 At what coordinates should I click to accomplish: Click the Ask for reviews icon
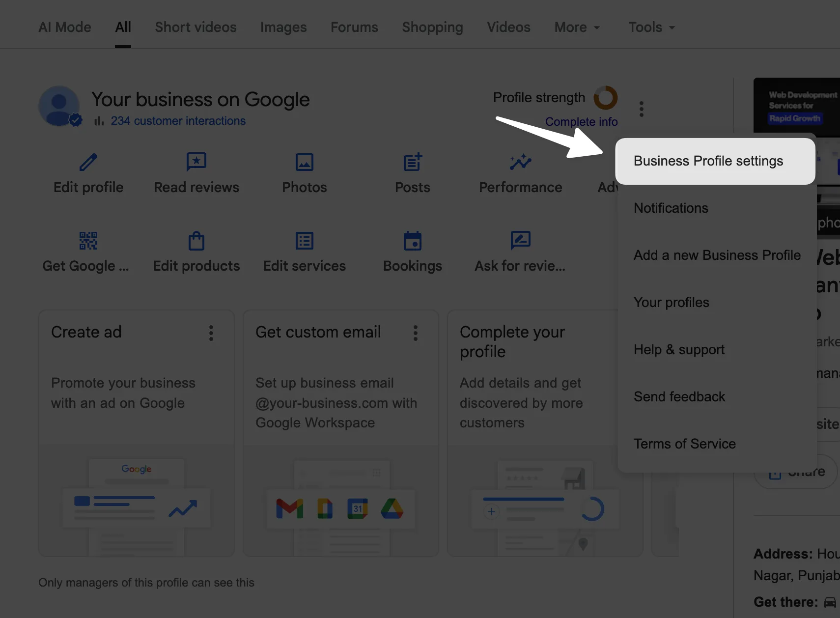tap(521, 241)
